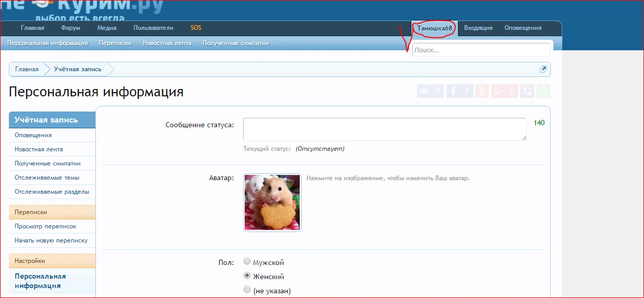Select (не указан) gender radio button
Screen dimensions: 644x298
247,289
